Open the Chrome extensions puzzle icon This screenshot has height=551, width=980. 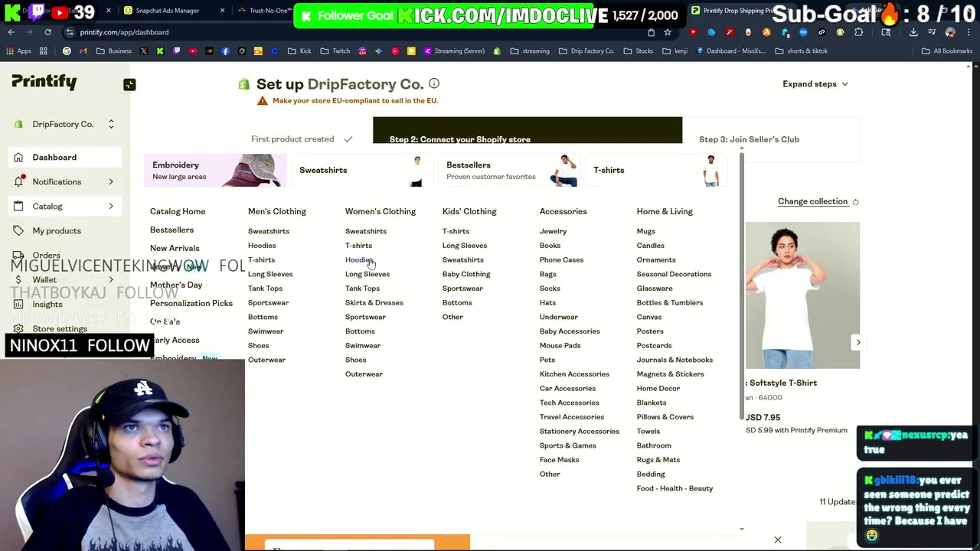point(858,32)
